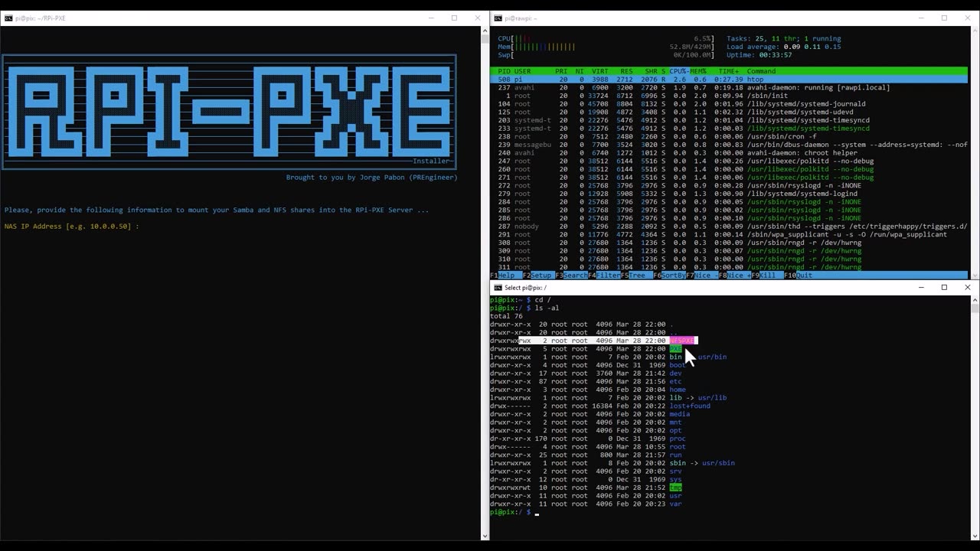
Task: Click F10 Quit in htop
Action: coord(799,275)
